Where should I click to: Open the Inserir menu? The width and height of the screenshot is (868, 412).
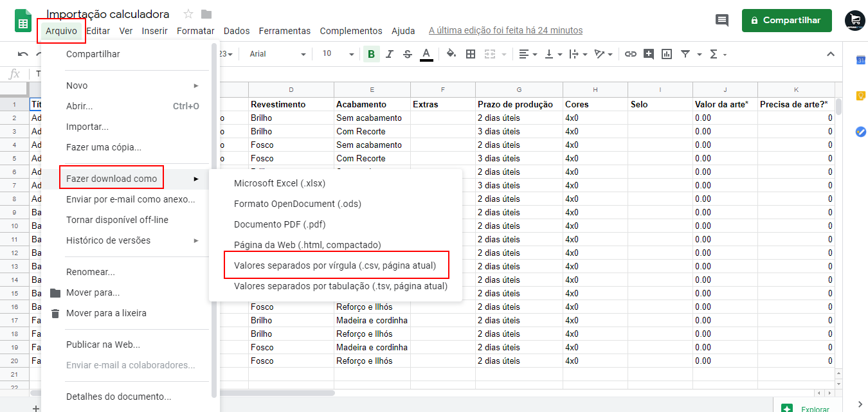tap(155, 31)
